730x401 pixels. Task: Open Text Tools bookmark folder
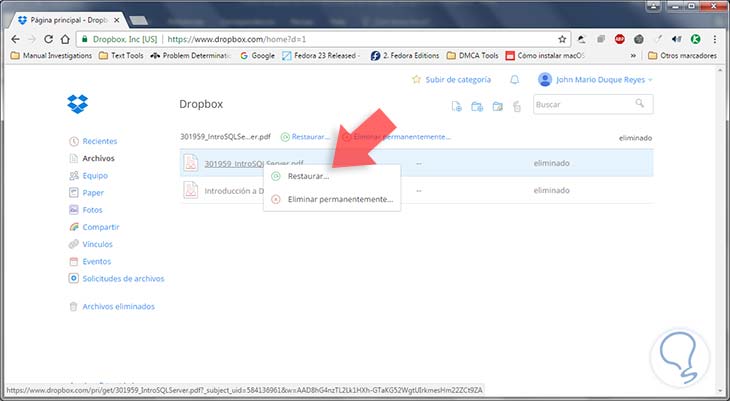(121, 55)
